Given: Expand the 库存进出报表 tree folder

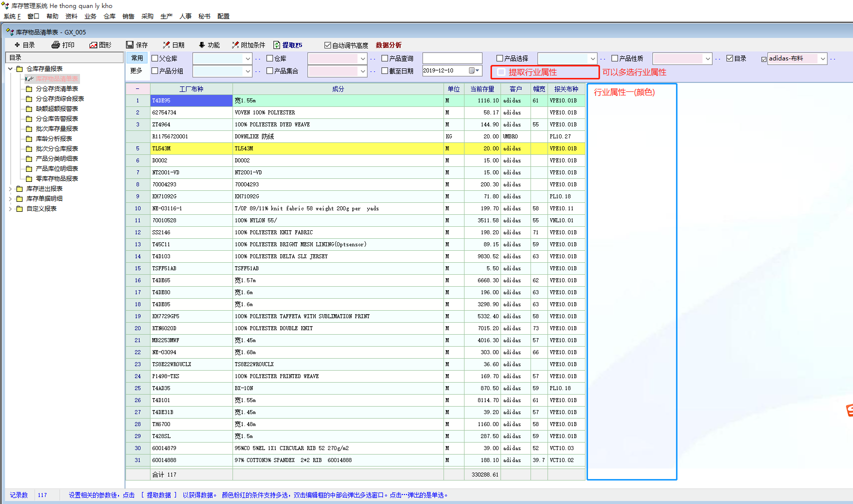Looking at the screenshot, I should pyautogui.click(x=10, y=189).
